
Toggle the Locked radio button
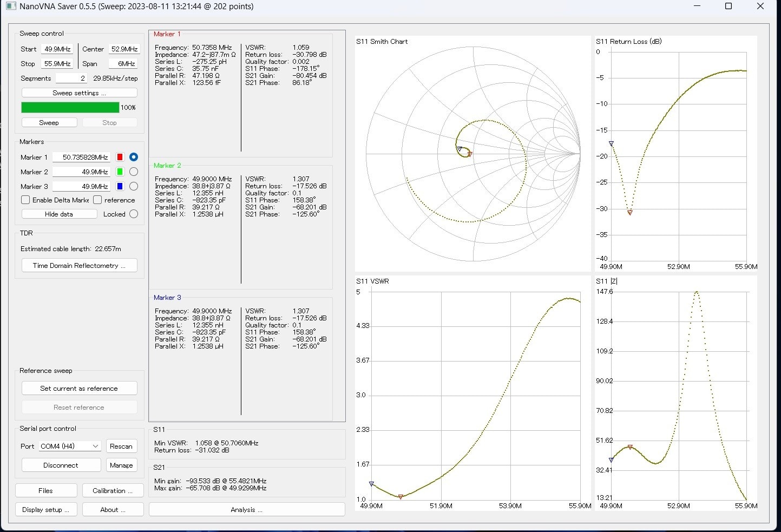[x=134, y=214]
